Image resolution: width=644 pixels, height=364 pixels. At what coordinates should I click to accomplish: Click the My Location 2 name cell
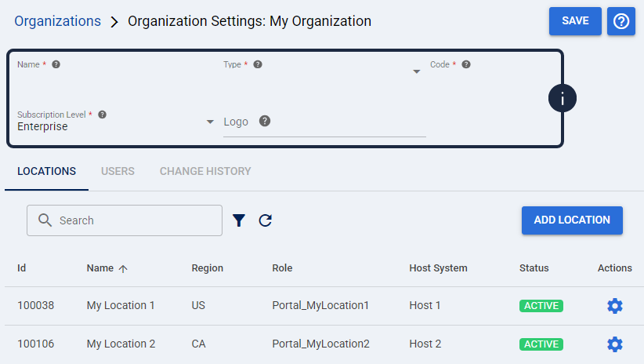121,344
